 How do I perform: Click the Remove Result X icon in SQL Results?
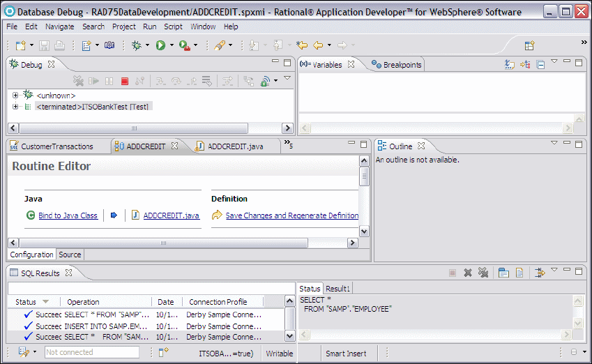pyautogui.click(x=468, y=273)
